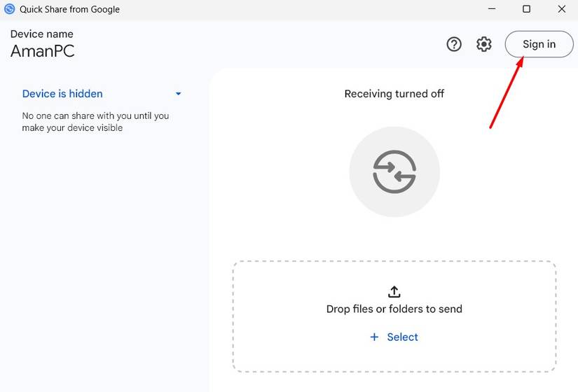578x392 pixels.
Task: Click the "Quick Share from Google" window title
Action: (x=69, y=9)
